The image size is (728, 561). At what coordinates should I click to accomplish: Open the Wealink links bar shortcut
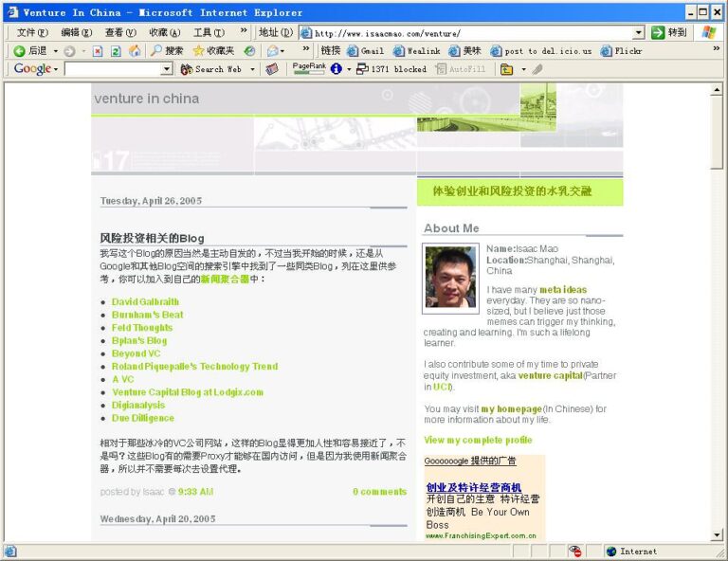[416, 51]
